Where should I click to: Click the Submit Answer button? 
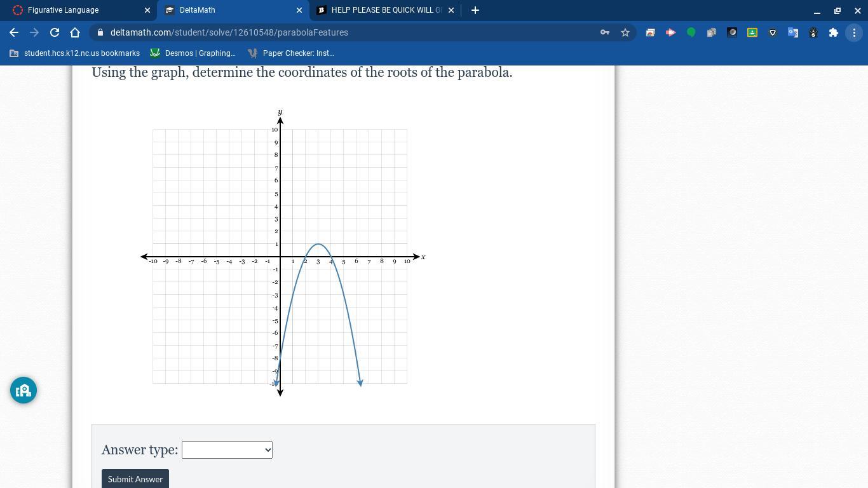coord(135,478)
